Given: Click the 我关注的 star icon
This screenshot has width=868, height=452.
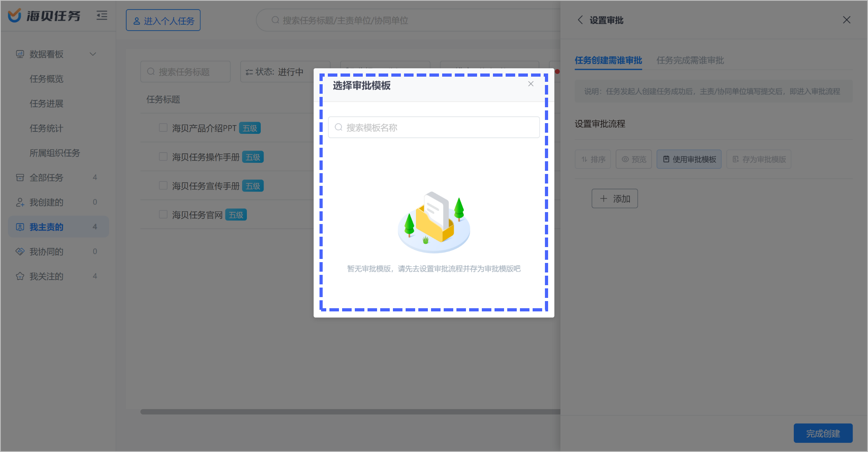Looking at the screenshot, I should coord(20,276).
